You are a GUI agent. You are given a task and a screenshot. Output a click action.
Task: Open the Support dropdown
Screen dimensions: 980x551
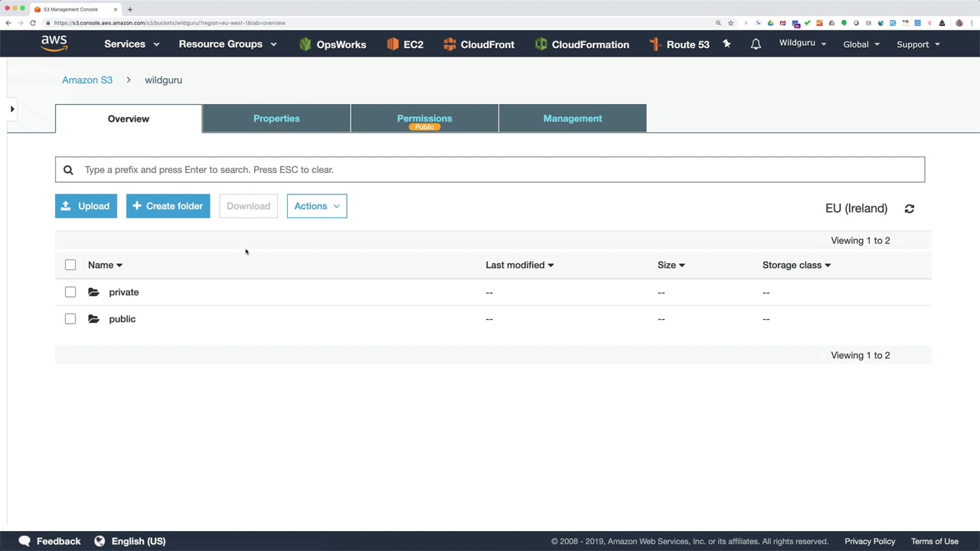[918, 44]
